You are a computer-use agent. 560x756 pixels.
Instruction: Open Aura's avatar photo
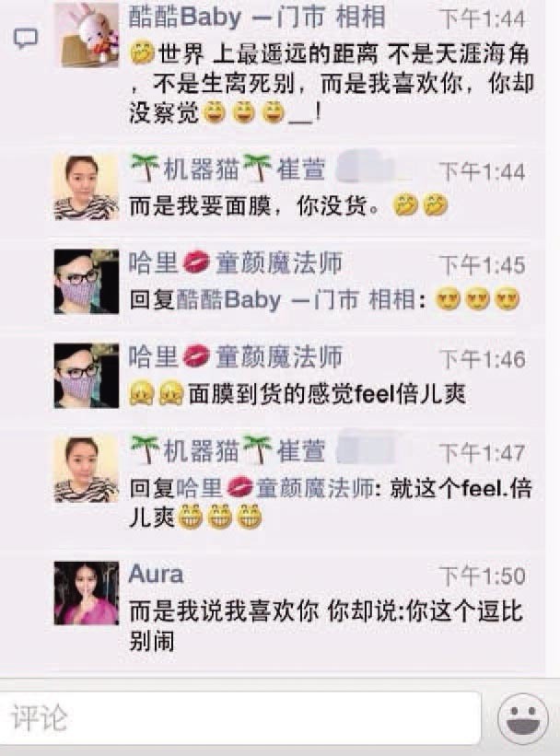point(87,593)
